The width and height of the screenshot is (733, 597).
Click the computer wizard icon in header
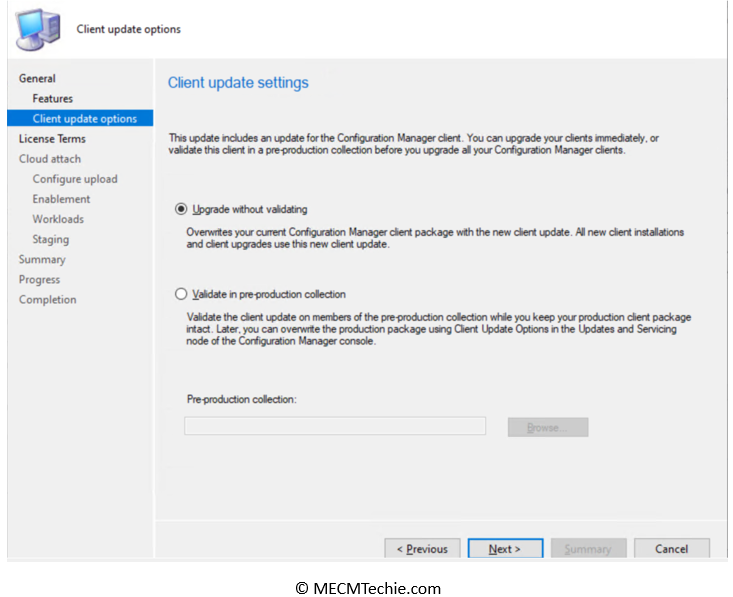[x=38, y=29]
